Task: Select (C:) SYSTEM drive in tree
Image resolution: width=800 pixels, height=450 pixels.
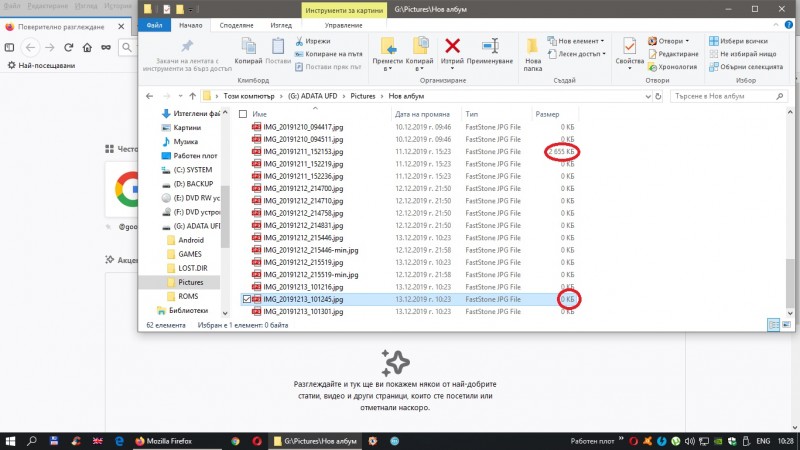Action: point(192,170)
